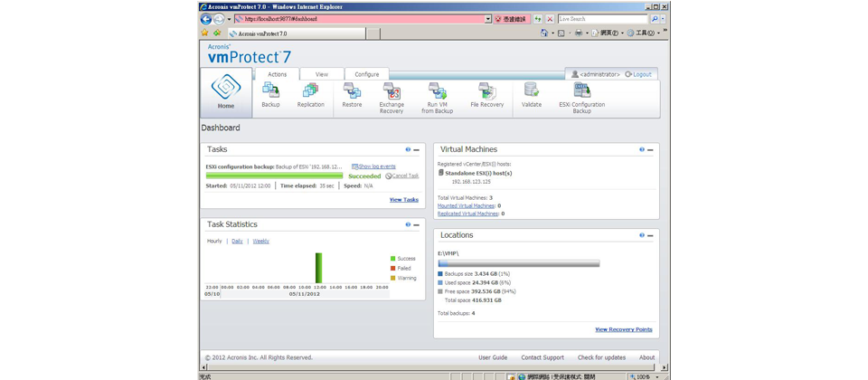Open the browser address bar dropdown
Image resolution: width=868 pixels, height=380 pixels.
488,19
